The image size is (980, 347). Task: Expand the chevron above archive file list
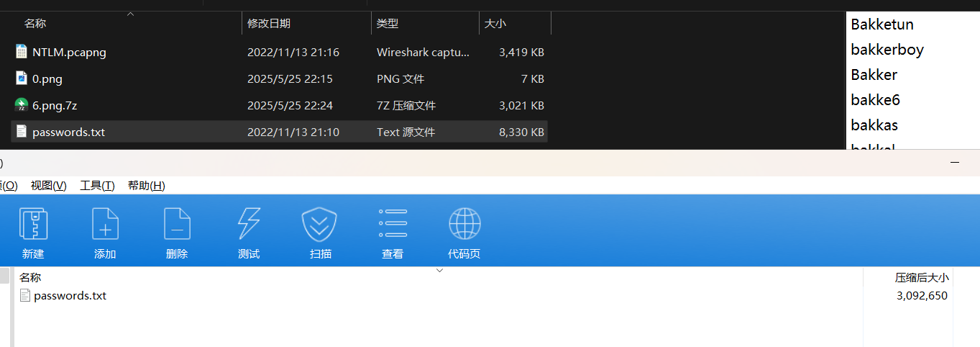coord(440,271)
